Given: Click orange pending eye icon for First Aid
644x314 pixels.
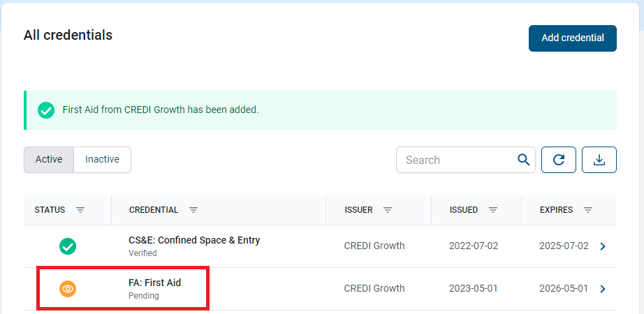Looking at the screenshot, I should point(68,288).
